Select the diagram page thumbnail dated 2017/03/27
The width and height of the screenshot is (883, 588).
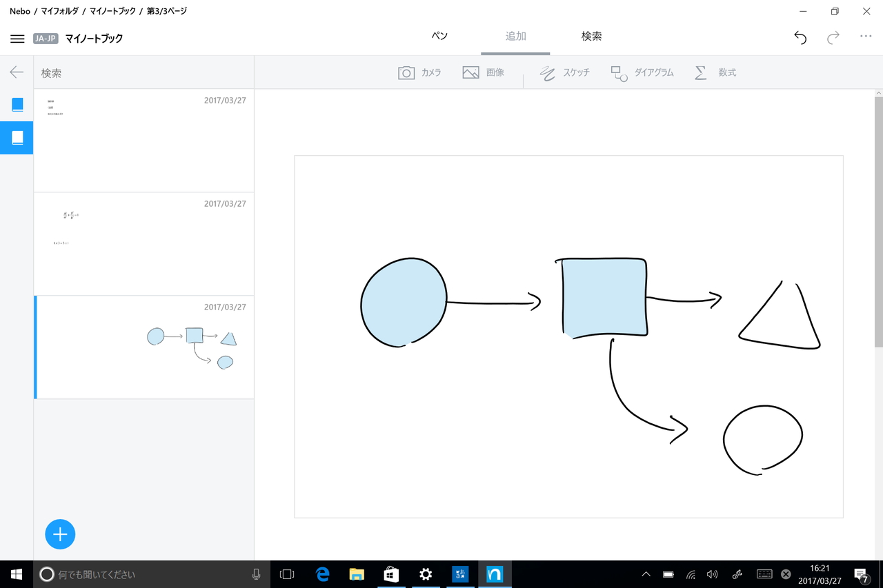[144, 347]
